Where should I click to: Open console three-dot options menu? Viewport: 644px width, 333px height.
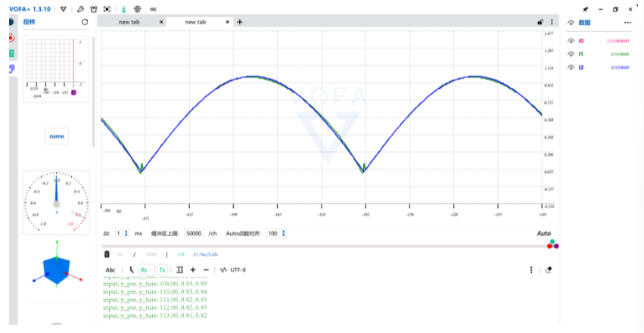click(x=531, y=269)
